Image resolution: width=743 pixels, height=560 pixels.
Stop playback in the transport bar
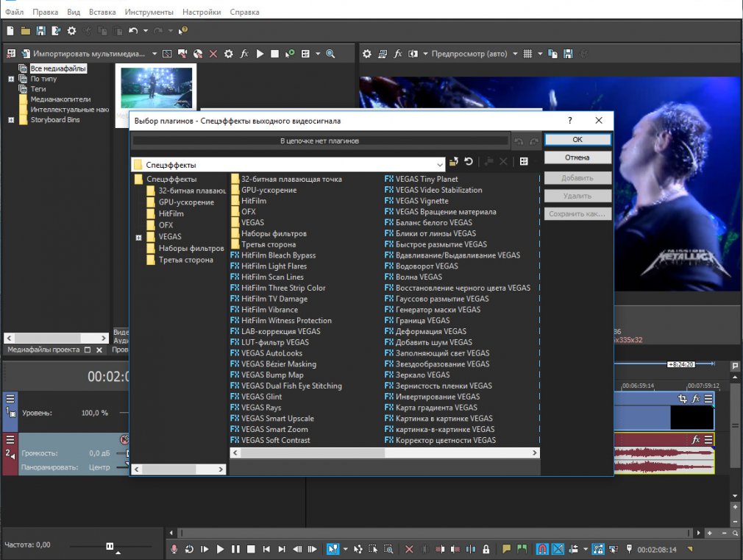pyautogui.click(x=251, y=549)
